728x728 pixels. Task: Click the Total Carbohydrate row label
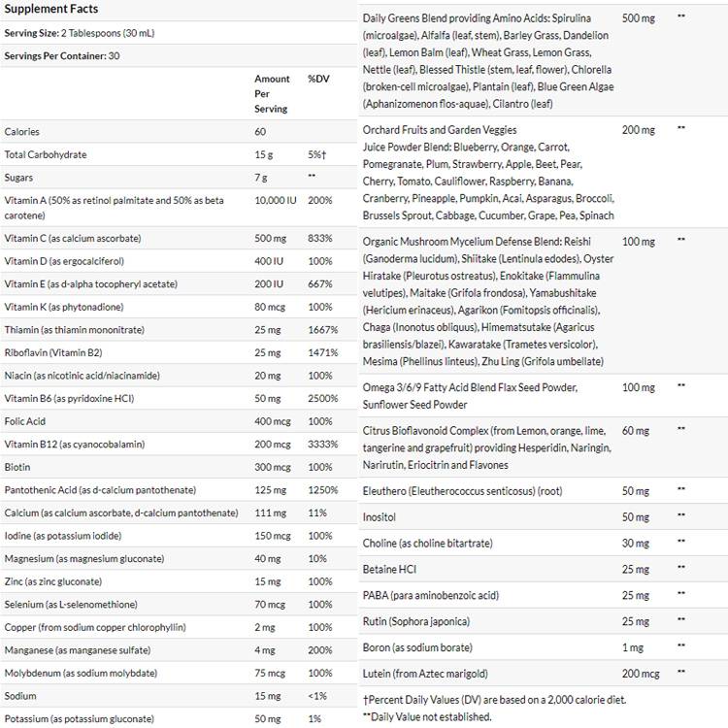[46, 155]
